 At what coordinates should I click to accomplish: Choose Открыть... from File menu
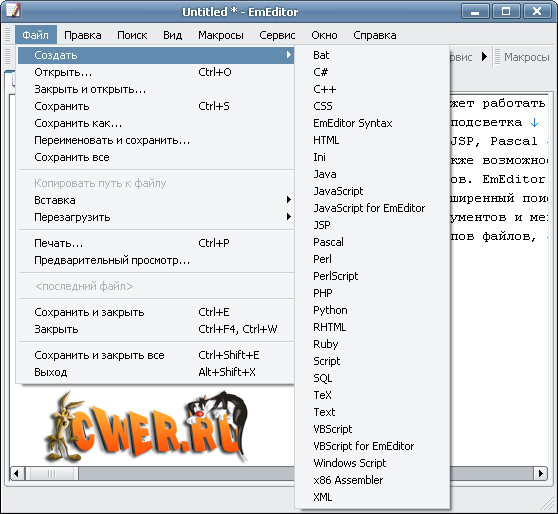coord(156,72)
